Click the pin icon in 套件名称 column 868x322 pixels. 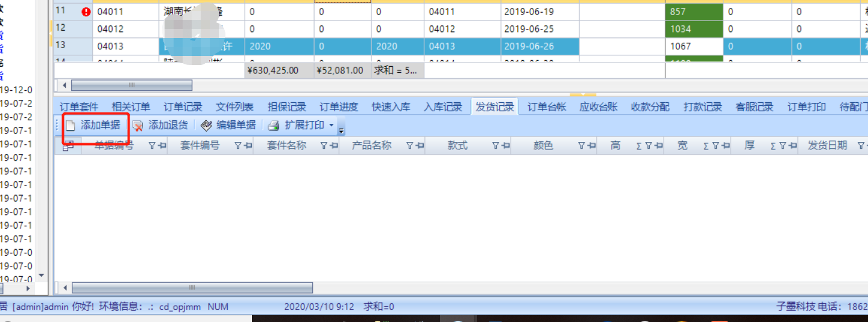point(333,146)
